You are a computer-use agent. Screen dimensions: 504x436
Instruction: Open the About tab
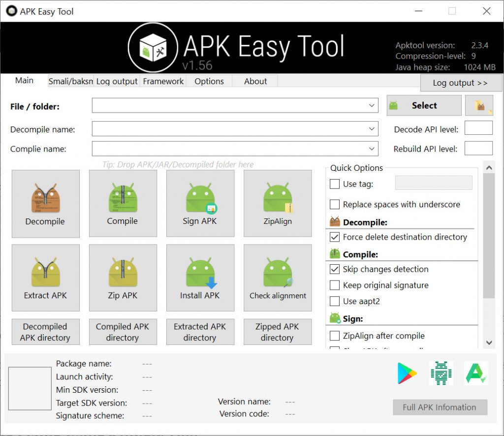(255, 81)
